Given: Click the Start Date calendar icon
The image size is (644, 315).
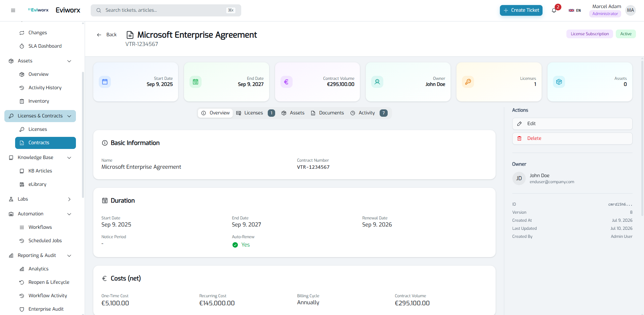Looking at the screenshot, I should 105,82.
